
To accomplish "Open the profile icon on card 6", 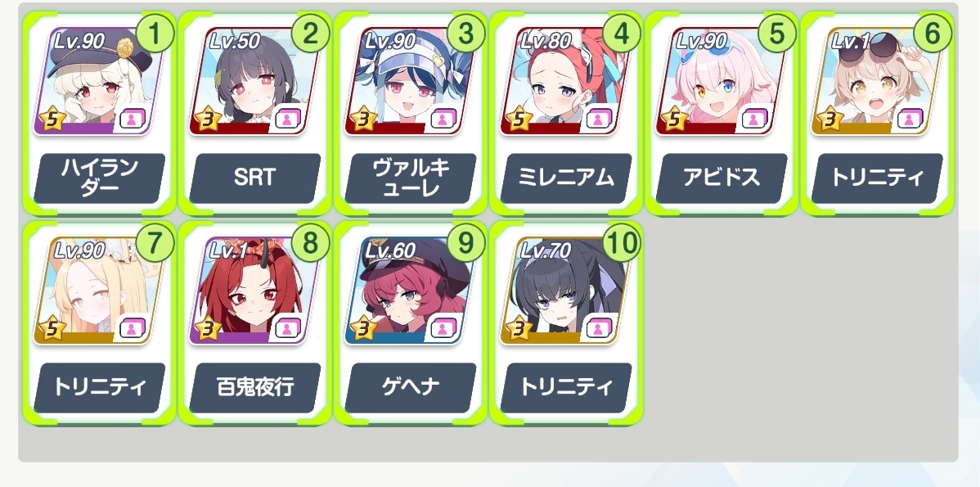I will 910,118.
